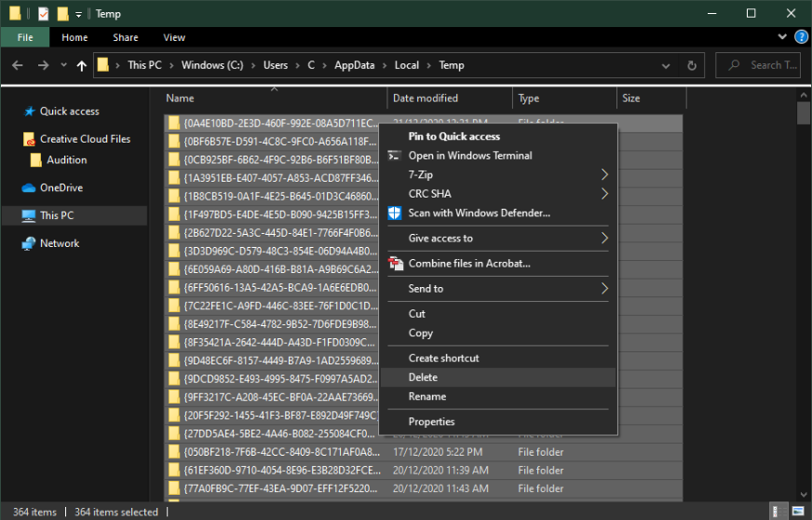Click AppData in the breadcrumb path
This screenshot has width=812, height=520.
pos(353,65)
